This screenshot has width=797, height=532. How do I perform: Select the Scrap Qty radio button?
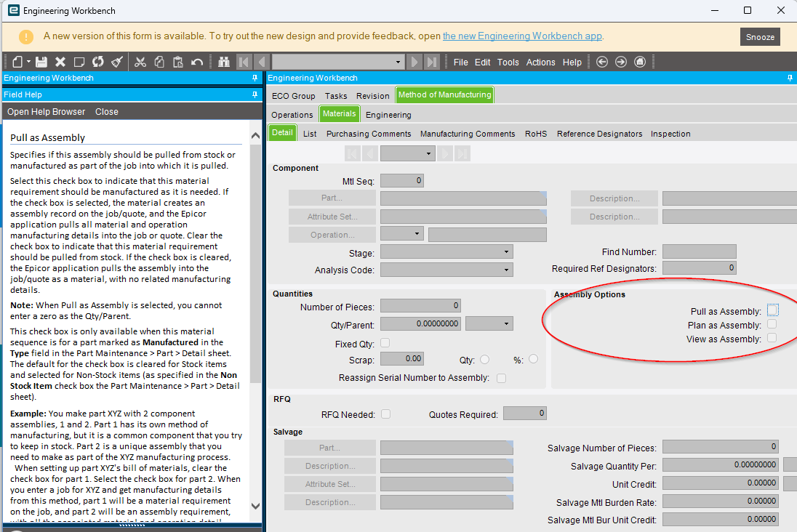(x=484, y=359)
